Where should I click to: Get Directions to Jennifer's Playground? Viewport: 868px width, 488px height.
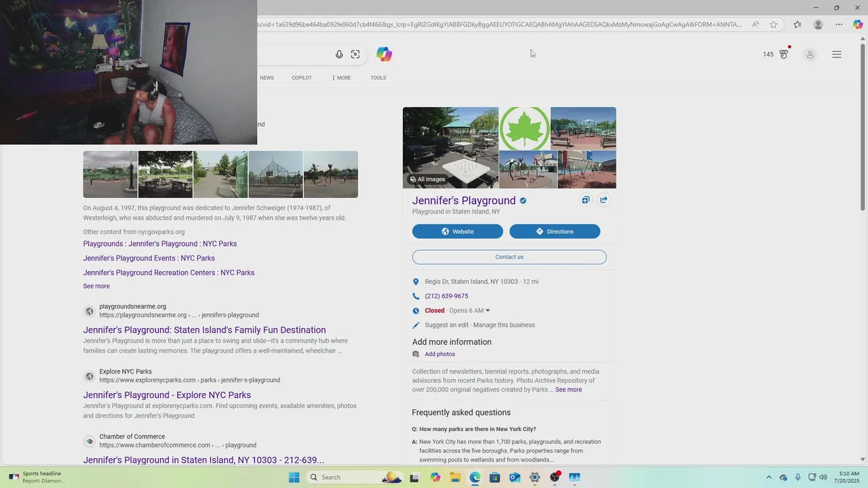(555, 231)
